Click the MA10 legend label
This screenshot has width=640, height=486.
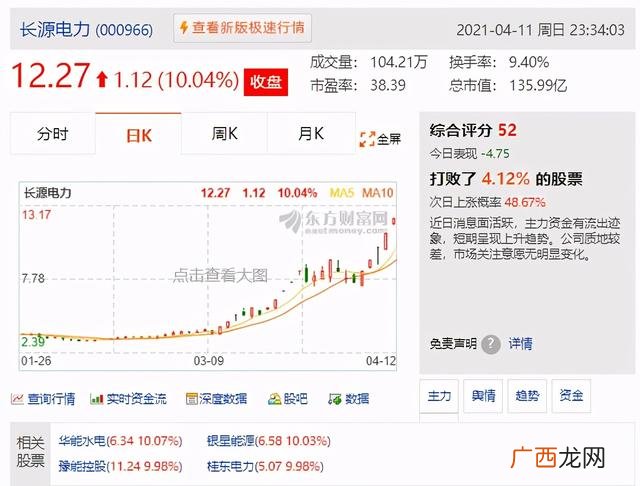(378, 193)
